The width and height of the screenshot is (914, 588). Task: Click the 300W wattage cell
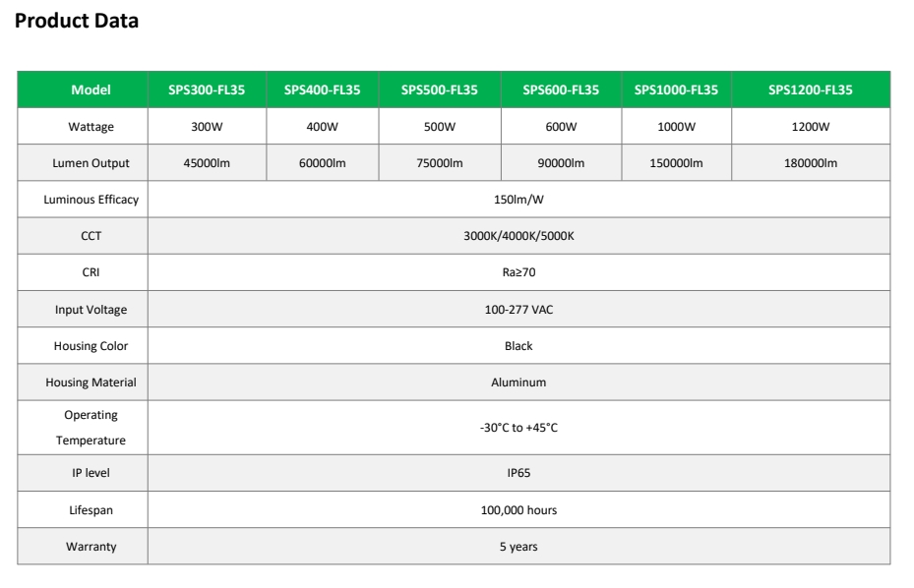point(207,127)
